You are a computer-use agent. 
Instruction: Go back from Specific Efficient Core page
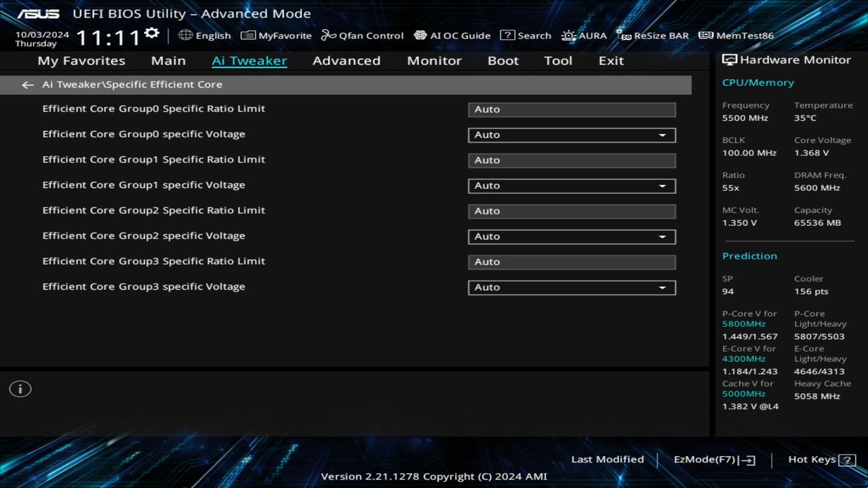click(27, 84)
